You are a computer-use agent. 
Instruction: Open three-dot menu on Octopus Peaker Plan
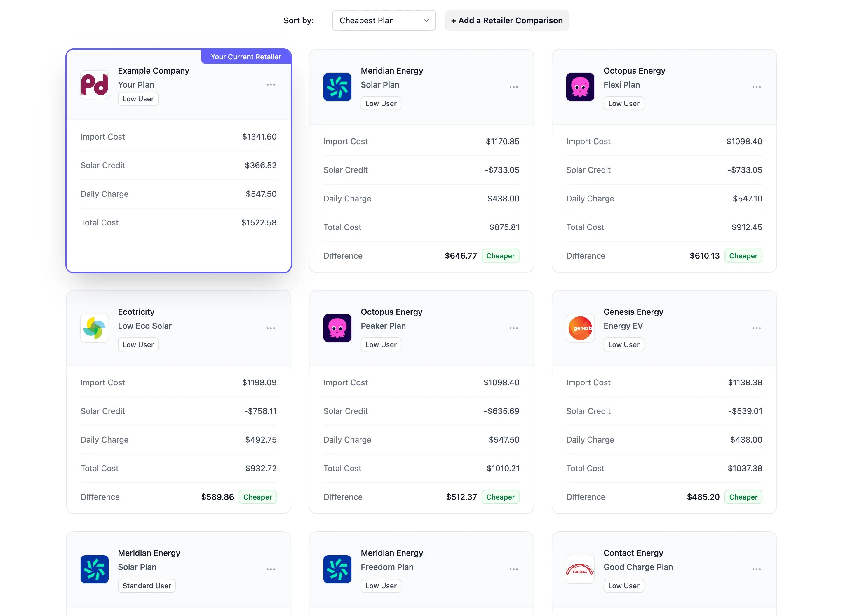513,328
